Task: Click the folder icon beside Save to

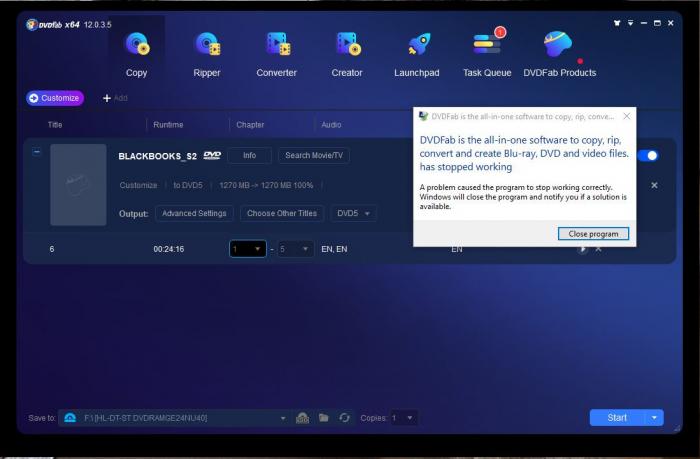Action: point(323,417)
